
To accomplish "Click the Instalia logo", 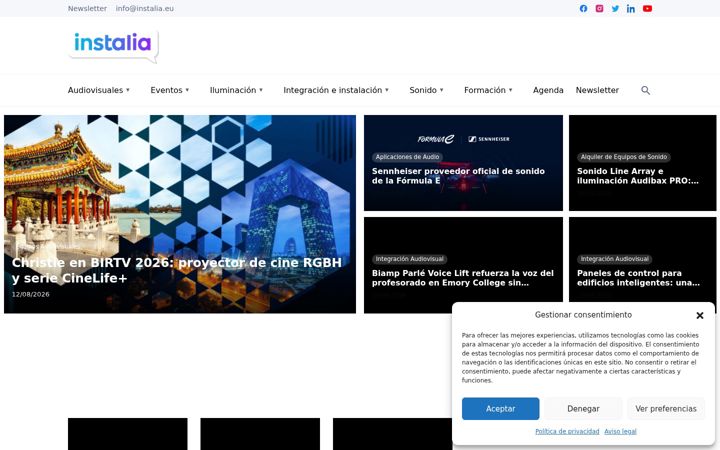I will (x=113, y=46).
